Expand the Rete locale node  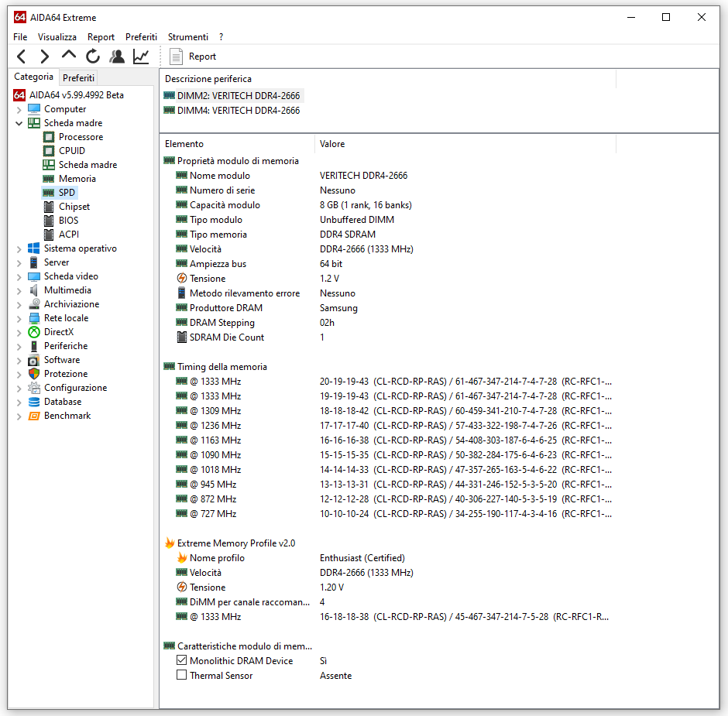click(x=19, y=319)
